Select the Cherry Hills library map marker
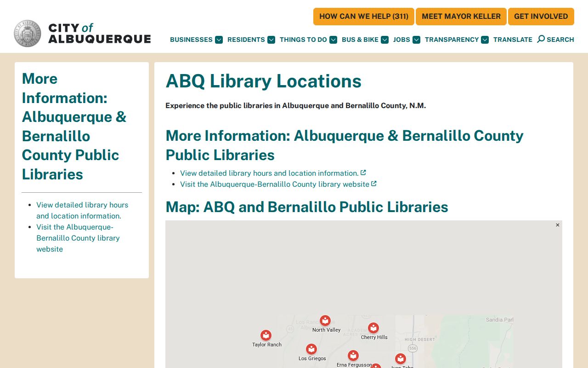Screen dimensions: 588x368 tap(373, 328)
